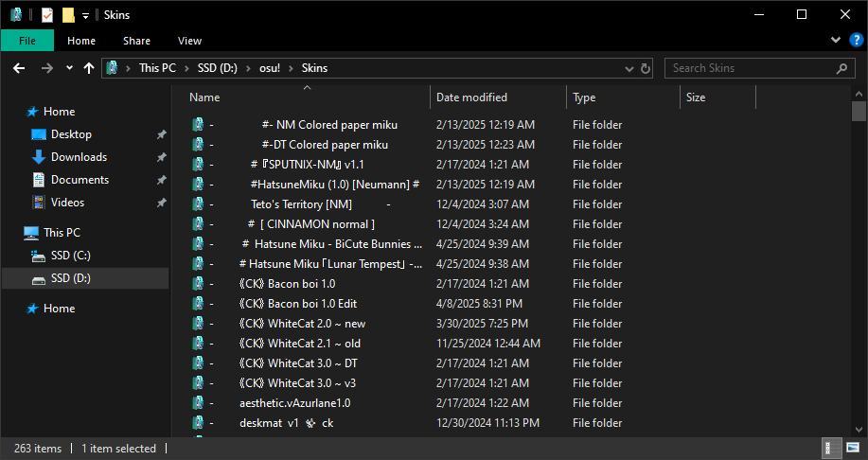Click the Downloads icon in navigation pane

coord(39,157)
